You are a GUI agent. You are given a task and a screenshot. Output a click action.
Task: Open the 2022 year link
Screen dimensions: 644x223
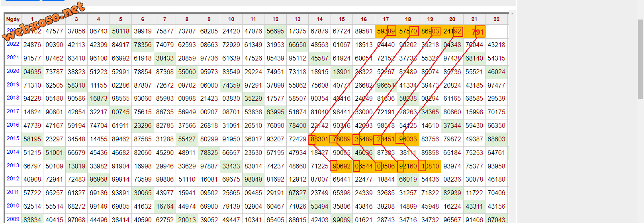coord(13,44)
